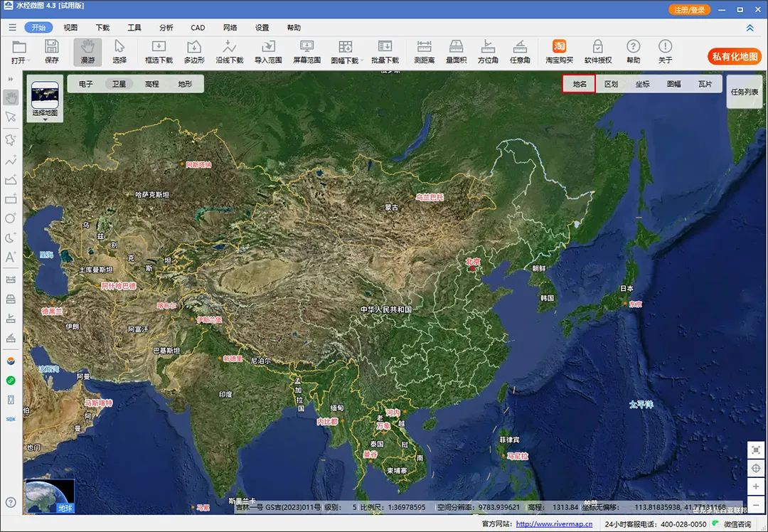Open 帮助 help icon in the ribbon
Image resolution: width=768 pixels, height=532 pixels.
pyautogui.click(x=634, y=51)
